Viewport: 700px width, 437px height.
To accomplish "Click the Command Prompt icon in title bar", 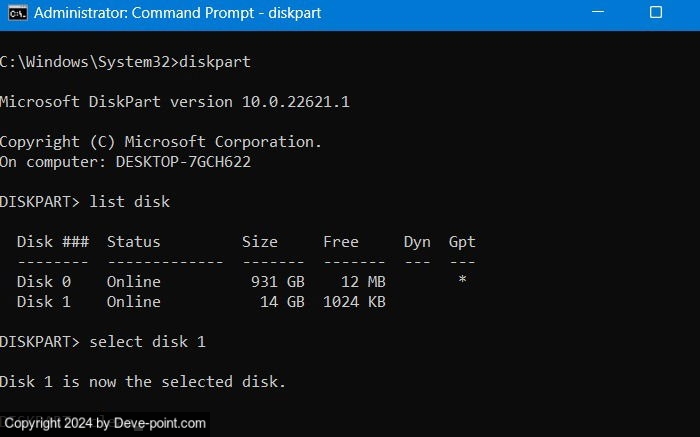I will click(15, 14).
